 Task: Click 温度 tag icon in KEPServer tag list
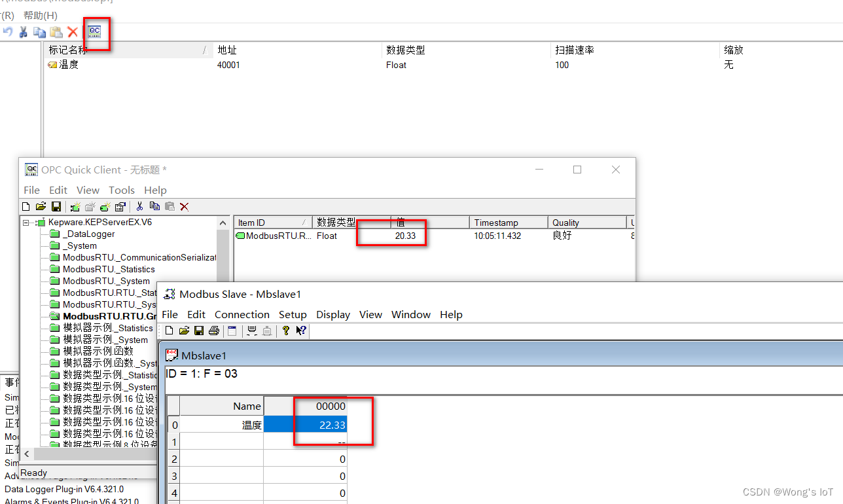[x=52, y=65]
